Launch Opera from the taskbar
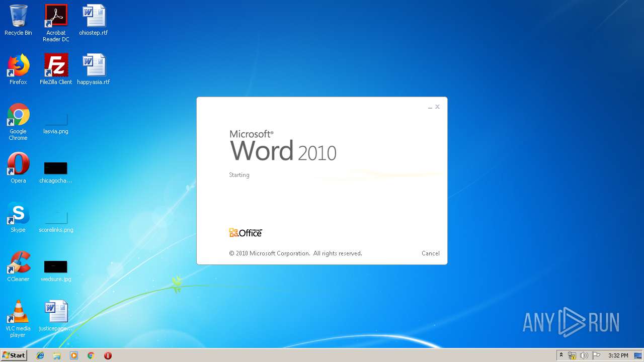 coord(108,355)
